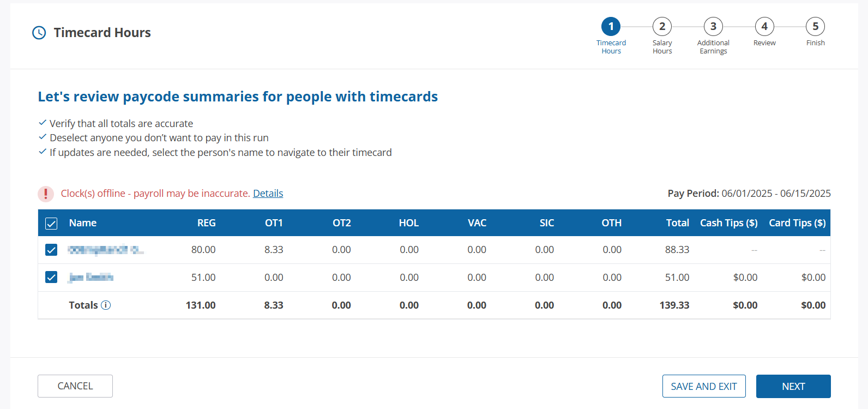Click the 88.33 Total cell
Screen dimensions: 868x409
[x=677, y=250]
